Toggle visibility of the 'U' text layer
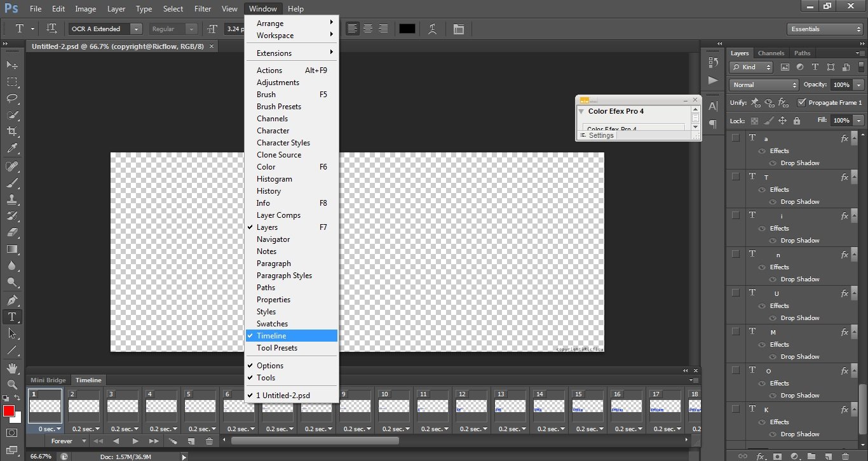 [736, 293]
